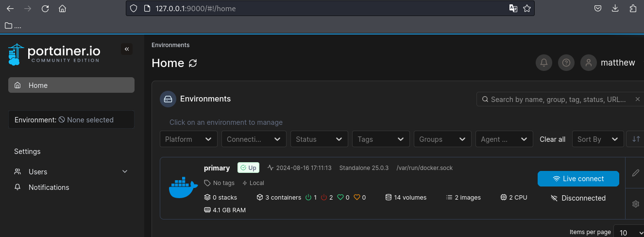Click the Live connect button
The image size is (644, 237).
tap(578, 179)
